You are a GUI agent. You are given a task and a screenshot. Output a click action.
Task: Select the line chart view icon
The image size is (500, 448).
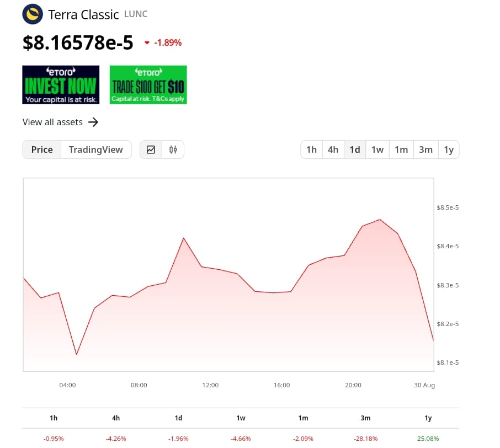click(x=151, y=149)
